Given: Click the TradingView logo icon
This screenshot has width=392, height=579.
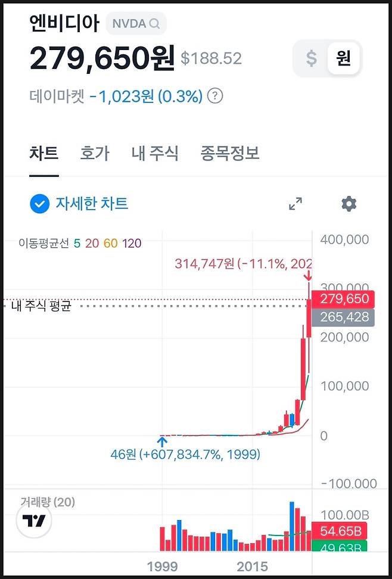Looking at the screenshot, I should 35,521.
